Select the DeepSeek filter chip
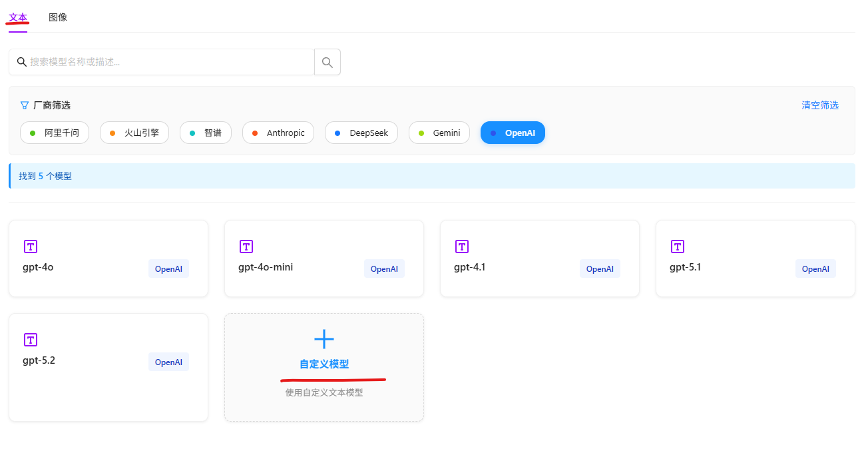The width and height of the screenshot is (868, 475). (361, 133)
